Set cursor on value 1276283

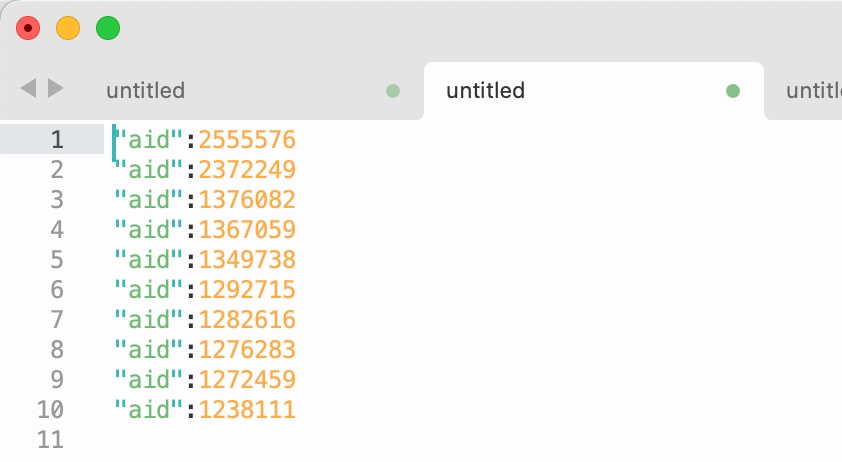247,350
